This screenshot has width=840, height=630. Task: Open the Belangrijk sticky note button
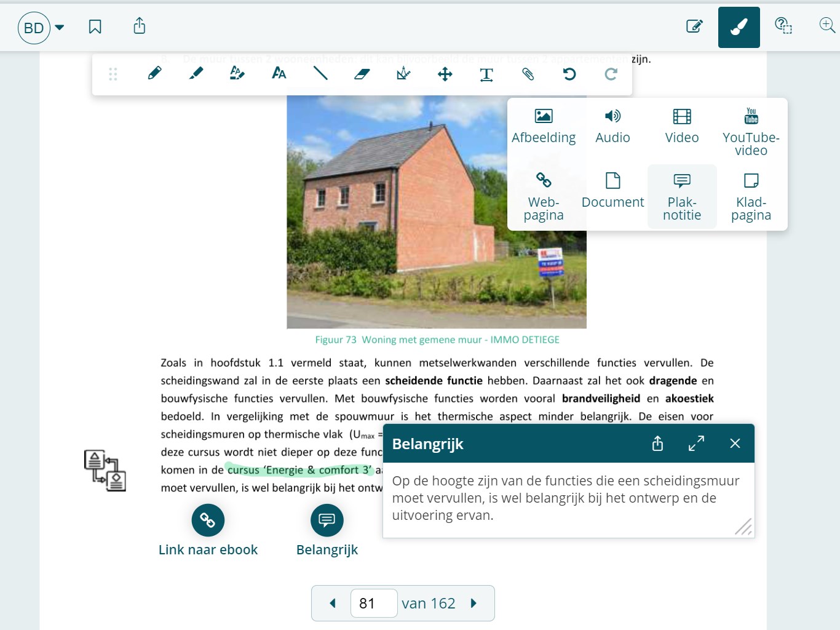pyautogui.click(x=327, y=520)
